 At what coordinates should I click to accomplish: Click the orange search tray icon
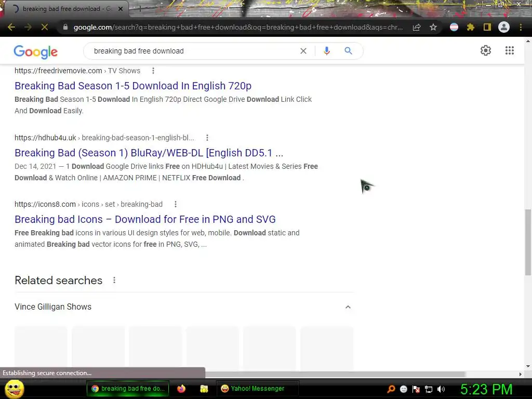(x=391, y=389)
